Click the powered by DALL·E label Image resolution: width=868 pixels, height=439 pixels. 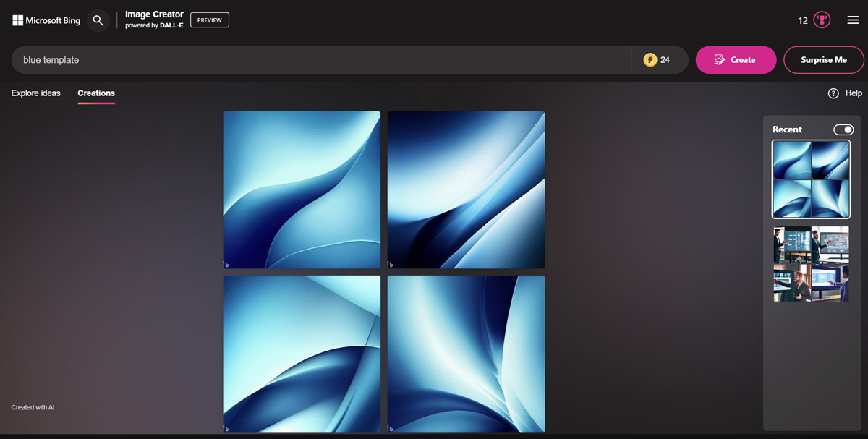154,25
